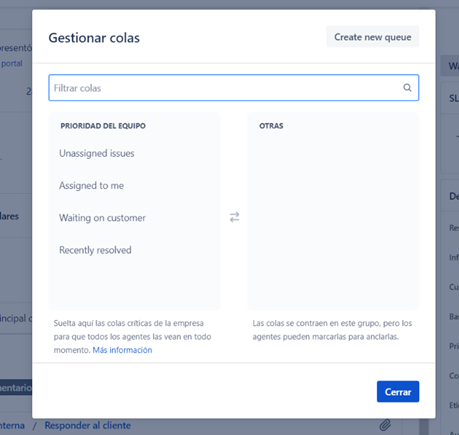Click the swap arrows icon between groups
Image resolution: width=459 pixels, height=435 pixels.
click(234, 217)
